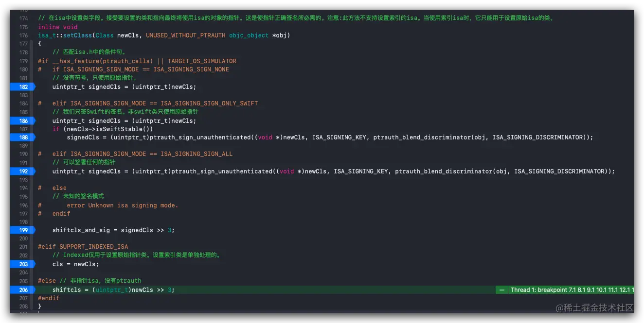Click the equals icon beside the Thread 1 annotation
644x323 pixels.
tap(501, 290)
